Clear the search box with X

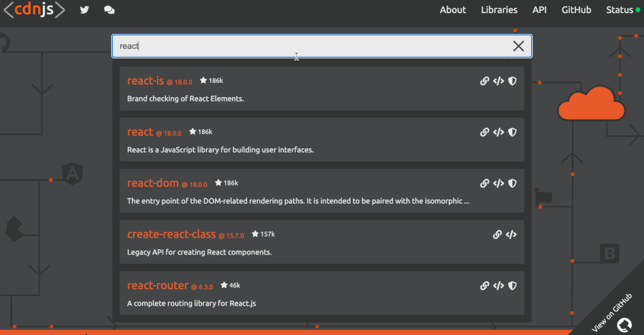point(518,46)
